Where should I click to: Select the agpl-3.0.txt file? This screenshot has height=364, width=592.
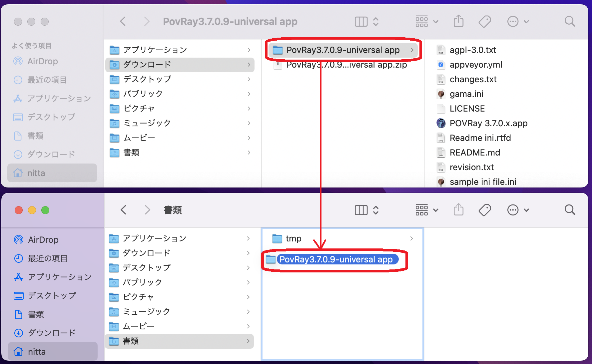click(472, 50)
